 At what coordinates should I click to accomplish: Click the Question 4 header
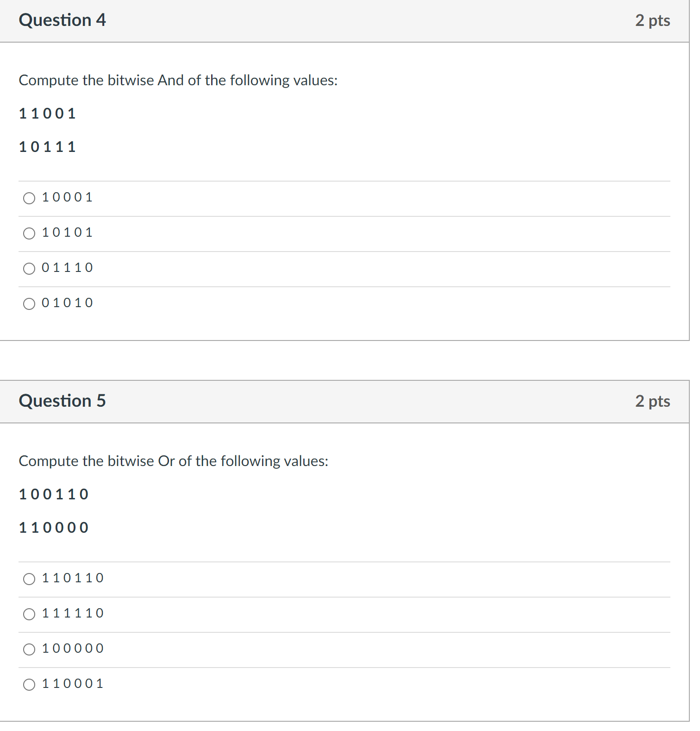[62, 20]
